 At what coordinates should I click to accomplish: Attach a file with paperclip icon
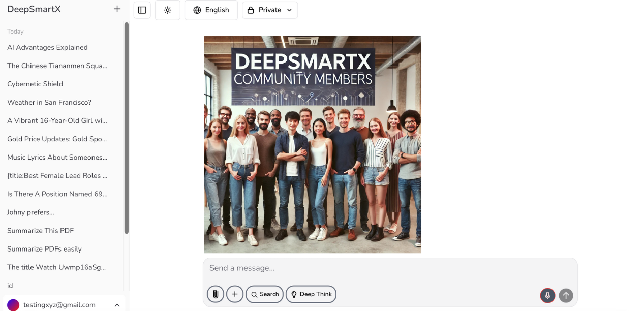tap(216, 294)
